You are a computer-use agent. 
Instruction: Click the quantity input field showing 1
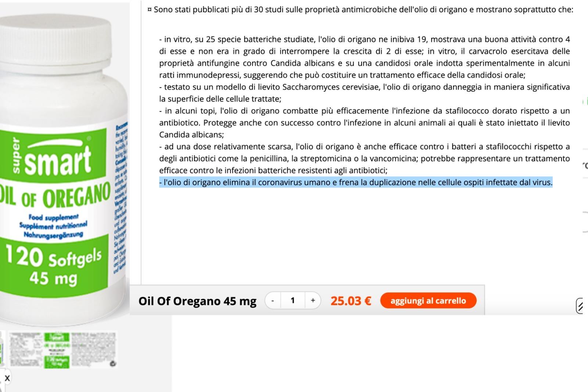pyautogui.click(x=293, y=300)
